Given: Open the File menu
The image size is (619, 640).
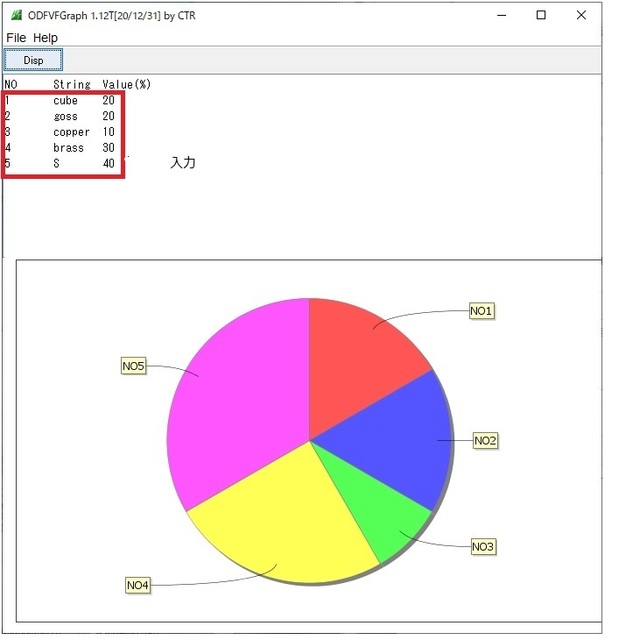Looking at the screenshot, I should 16,38.
